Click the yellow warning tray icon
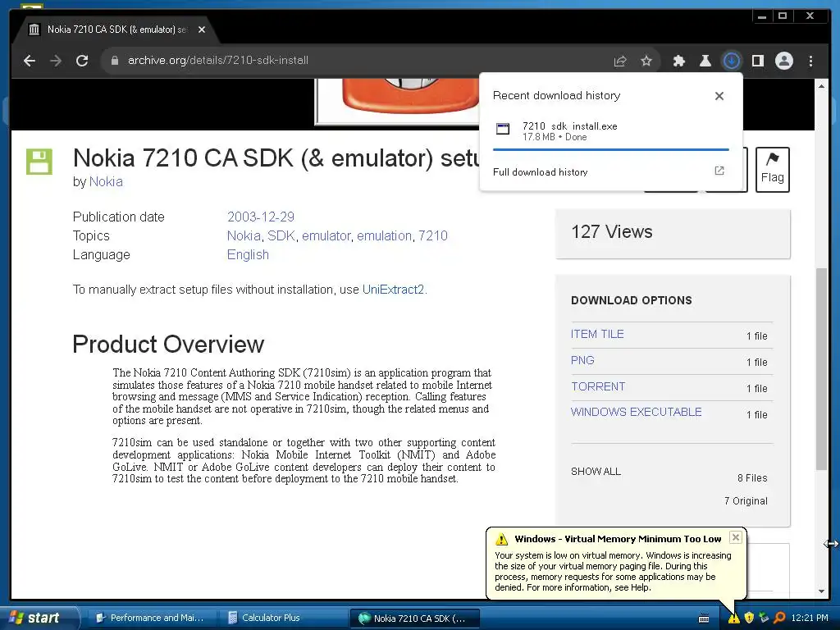Viewport: 840px width, 630px height. (x=734, y=619)
